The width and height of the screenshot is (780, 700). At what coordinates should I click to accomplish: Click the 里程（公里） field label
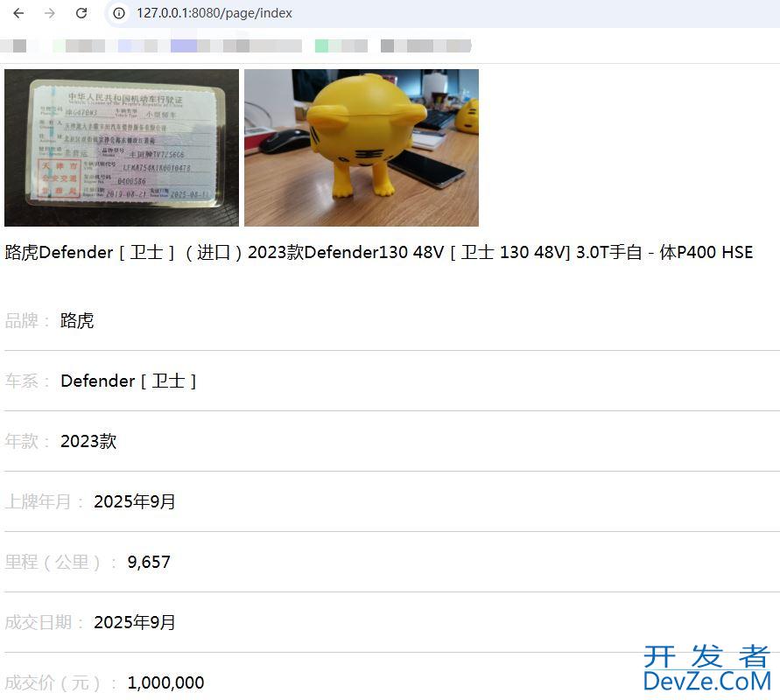[60, 562]
